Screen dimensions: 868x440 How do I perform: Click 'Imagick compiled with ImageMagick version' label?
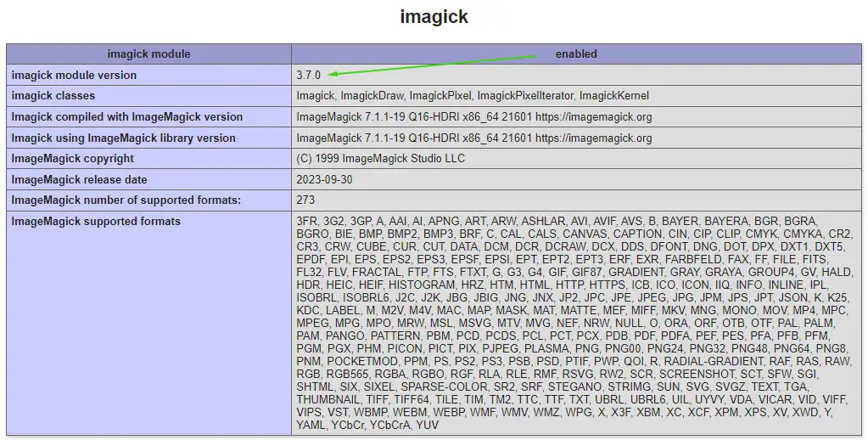126,117
